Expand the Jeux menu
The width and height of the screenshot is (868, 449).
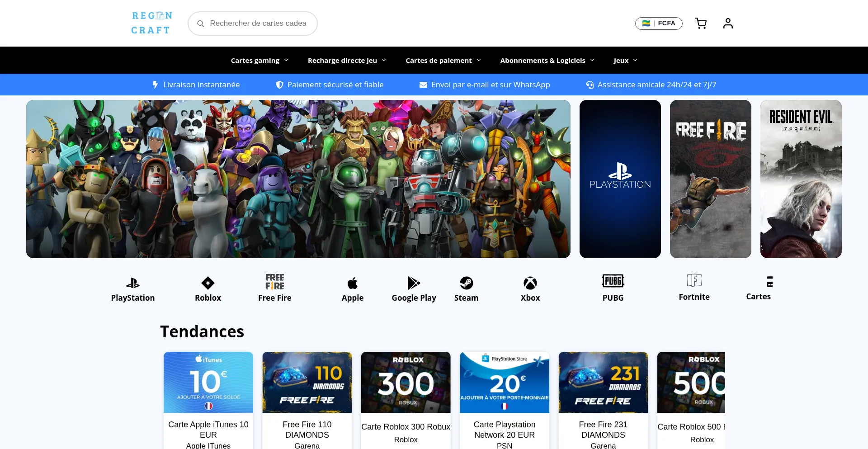point(625,60)
